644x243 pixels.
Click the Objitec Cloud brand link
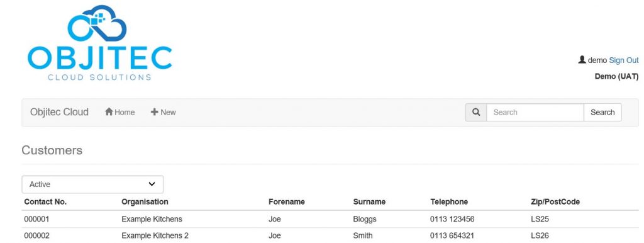click(x=59, y=112)
